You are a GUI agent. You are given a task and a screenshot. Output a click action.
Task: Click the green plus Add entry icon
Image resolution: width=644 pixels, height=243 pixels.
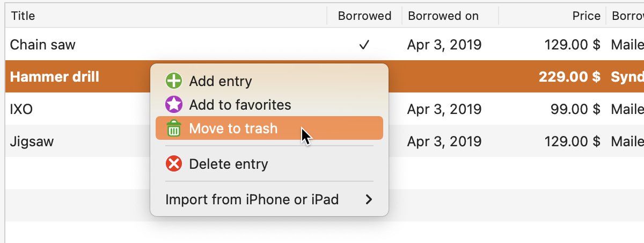pyautogui.click(x=174, y=81)
